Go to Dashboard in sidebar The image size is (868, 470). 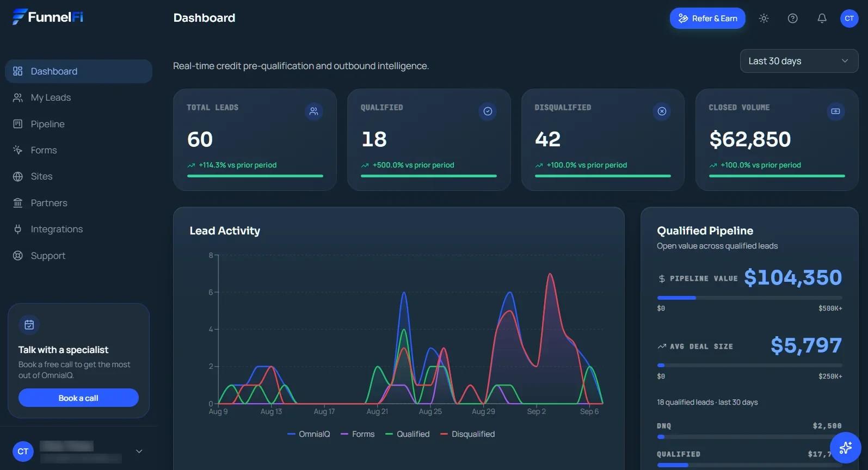(79, 71)
